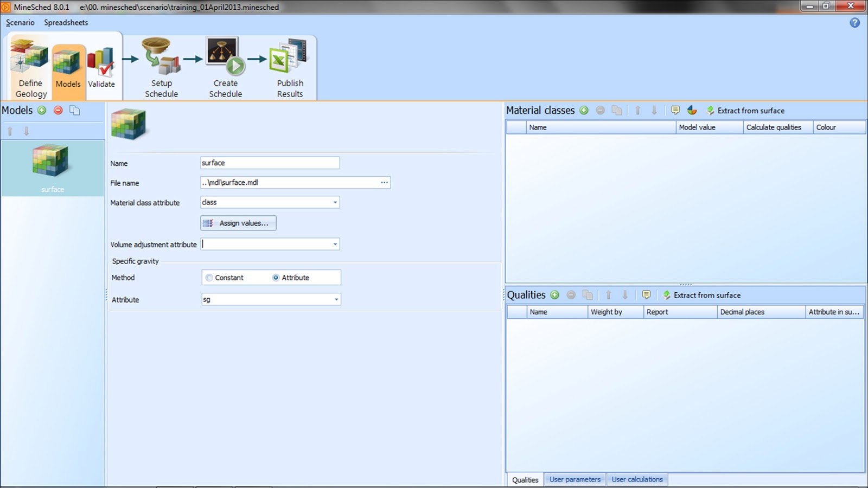Expand the Volume adjustment attribute dropdown

pos(334,244)
